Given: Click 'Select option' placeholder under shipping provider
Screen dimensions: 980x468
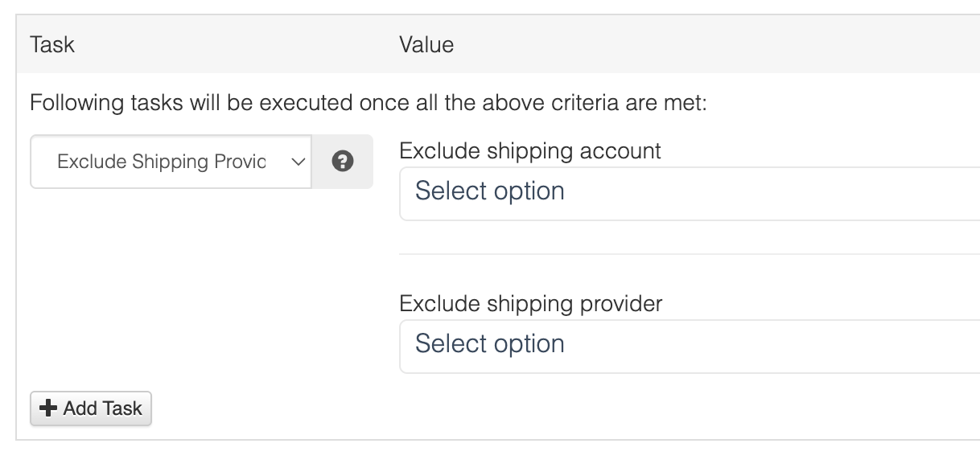Looking at the screenshot, I should point(490,344).
